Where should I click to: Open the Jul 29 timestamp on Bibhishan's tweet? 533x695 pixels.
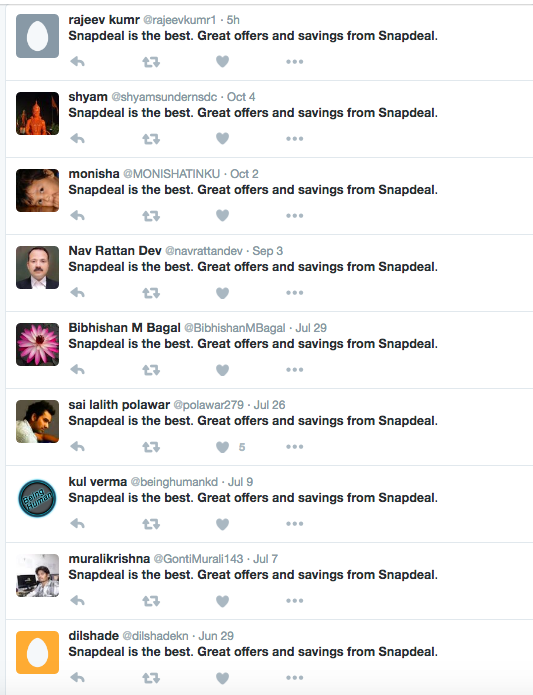(311, 328)
